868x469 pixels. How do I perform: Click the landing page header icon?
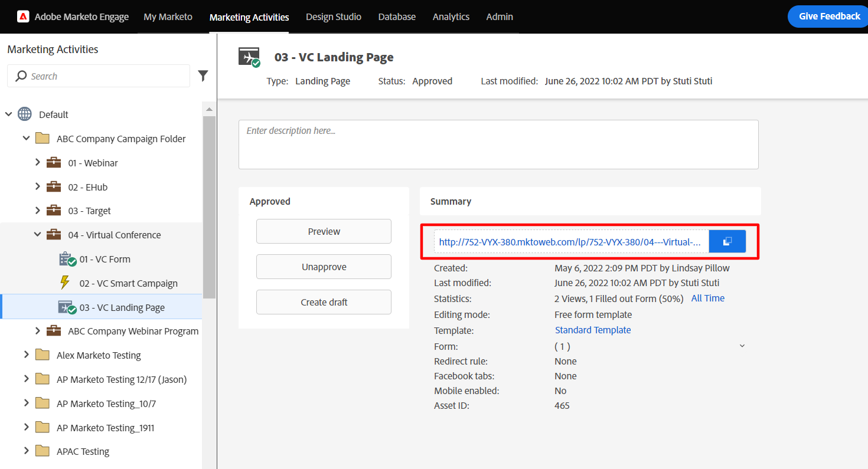pos(249,57)
